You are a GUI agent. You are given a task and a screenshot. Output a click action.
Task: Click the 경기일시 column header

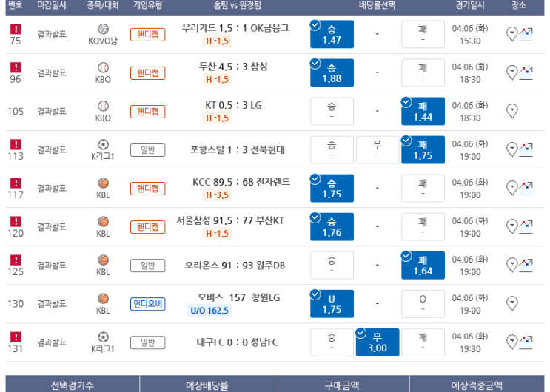[469, 5]
